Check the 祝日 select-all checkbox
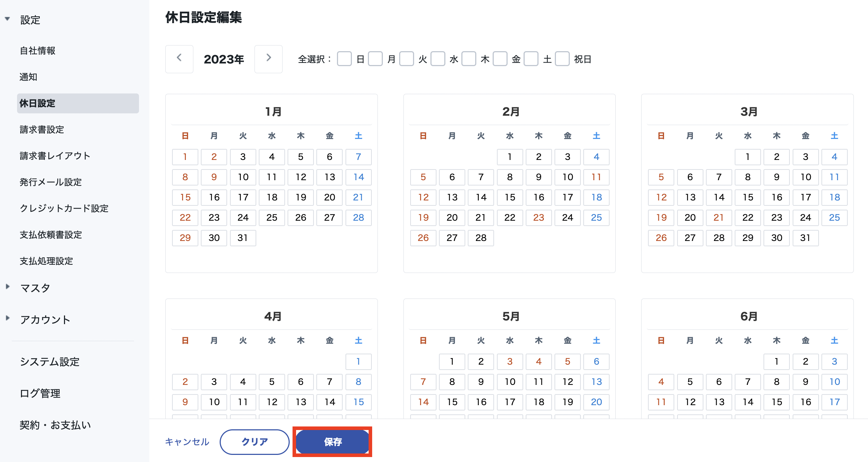Screen dimensions: 868x462 (562, 59)
